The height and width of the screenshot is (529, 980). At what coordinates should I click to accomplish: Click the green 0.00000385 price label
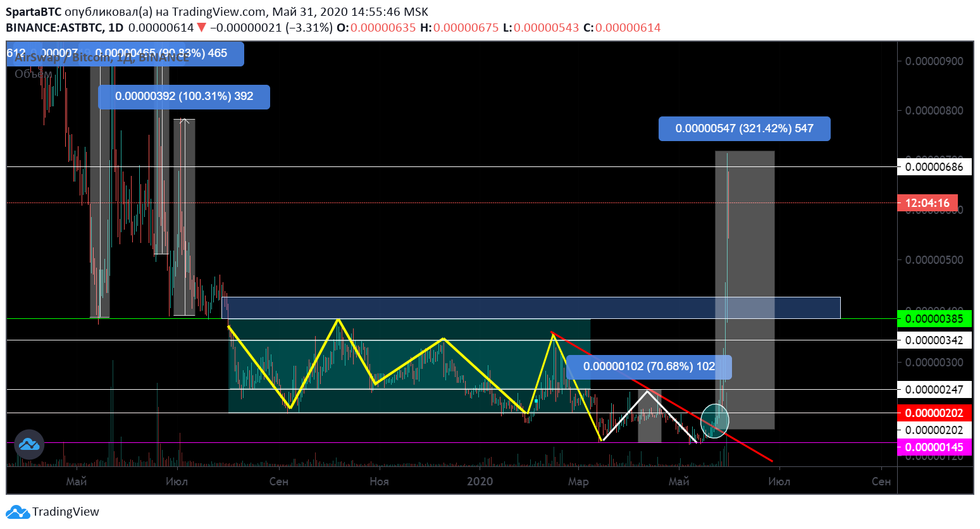(x=934, y=318)
